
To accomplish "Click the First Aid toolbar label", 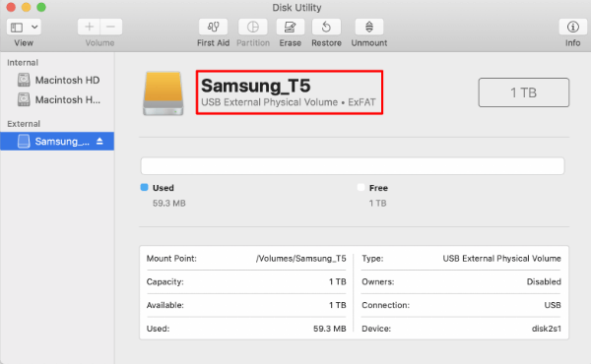I will (x=213, y=43).
